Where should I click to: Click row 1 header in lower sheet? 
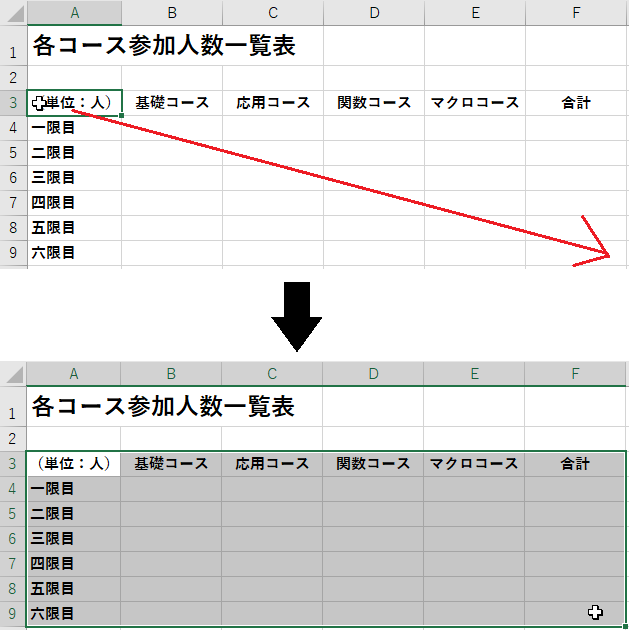[13, 407]
